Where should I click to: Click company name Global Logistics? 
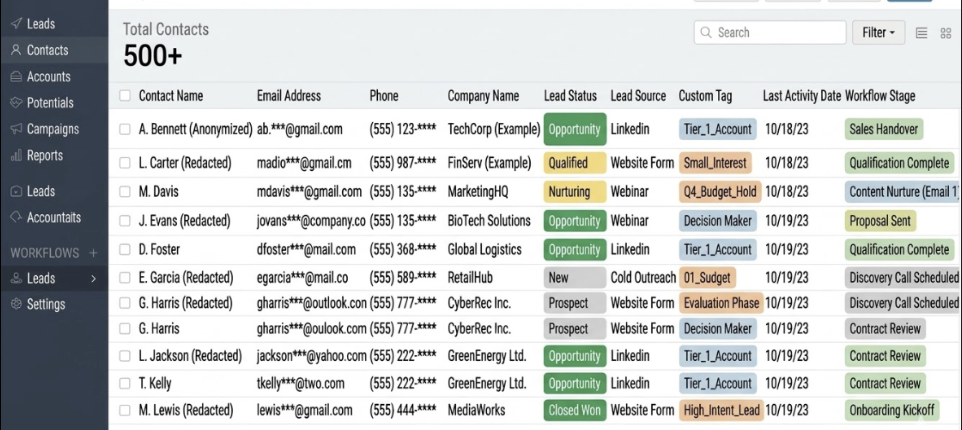[485, 250]
